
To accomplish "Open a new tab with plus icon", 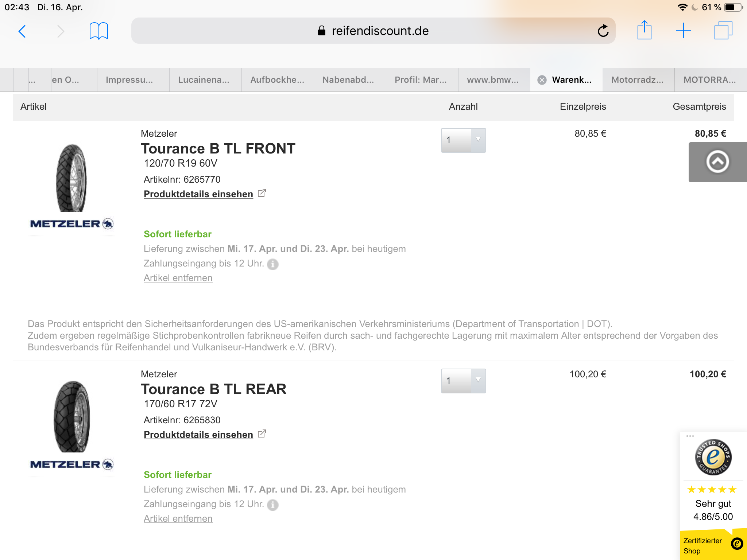I will click(x=683, y=31).
